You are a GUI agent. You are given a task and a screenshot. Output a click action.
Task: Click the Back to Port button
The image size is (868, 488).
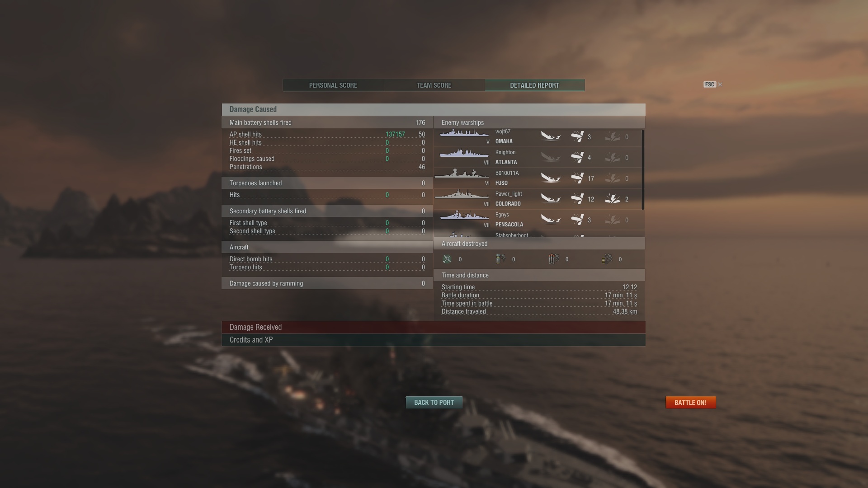(x=434, y=402)
